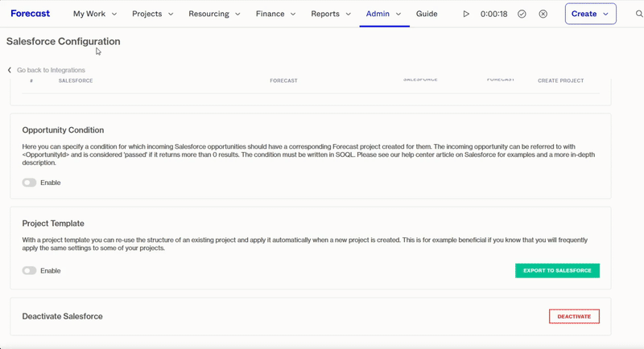The image size is (644, 349).
Task: Click the Deactivate Salesforce heading
Action: pos(63,316)
